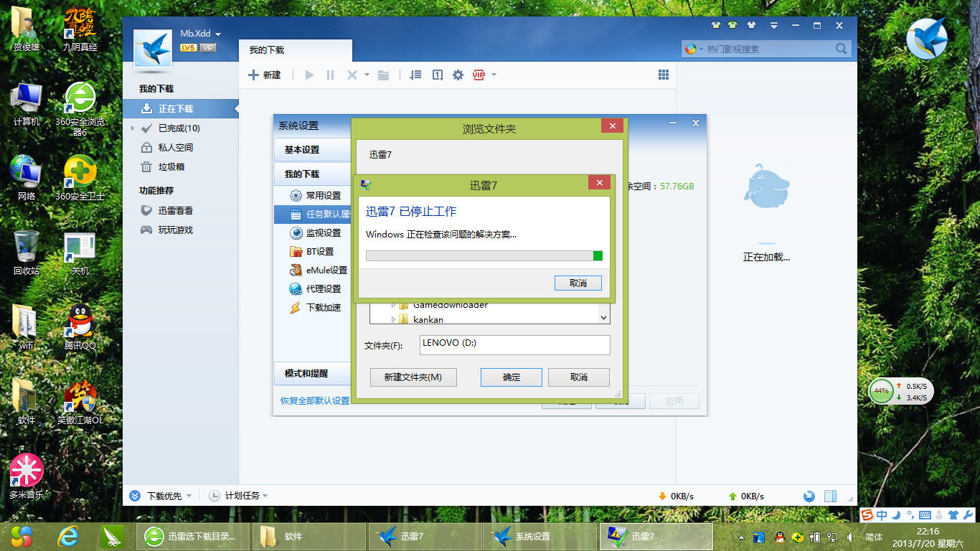
Task: Click the LV5 level badge
Action: point(188,47)
